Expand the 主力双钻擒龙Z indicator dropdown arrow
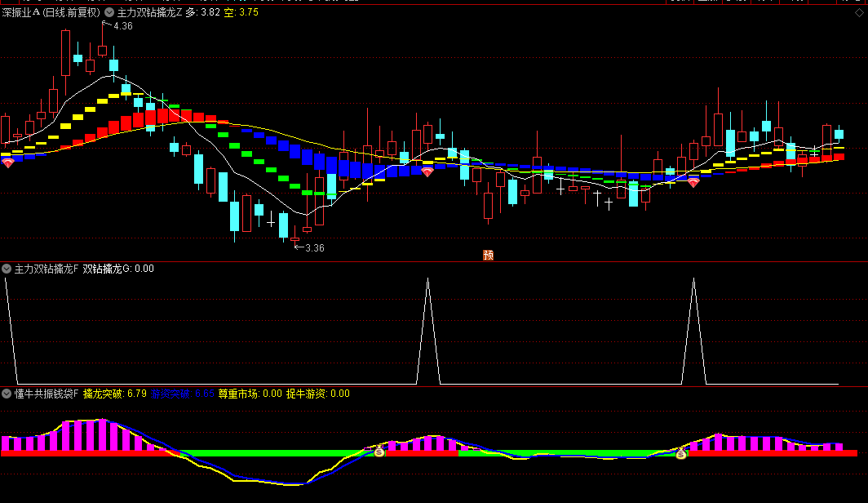The width and height of the screenshot is (868, 503). (x=109, y=12)
